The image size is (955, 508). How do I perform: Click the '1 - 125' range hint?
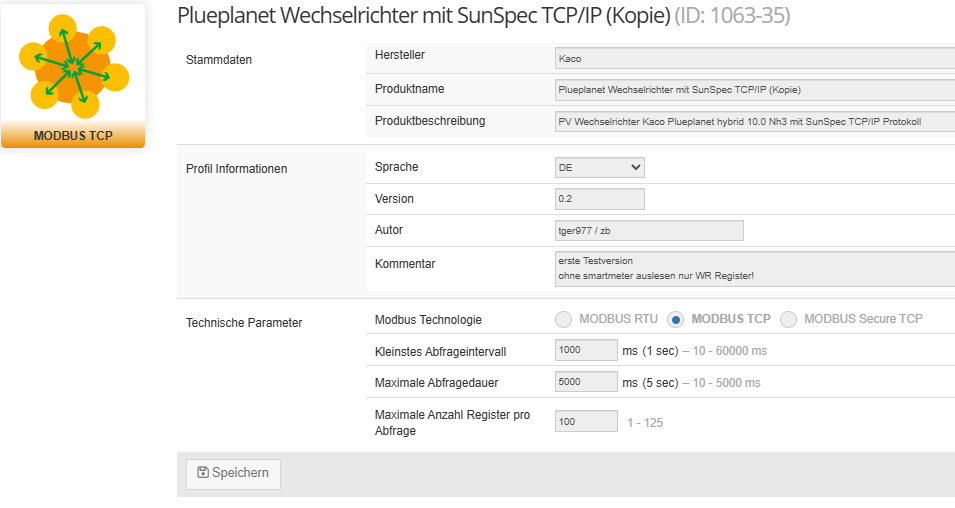click(645, 423)
